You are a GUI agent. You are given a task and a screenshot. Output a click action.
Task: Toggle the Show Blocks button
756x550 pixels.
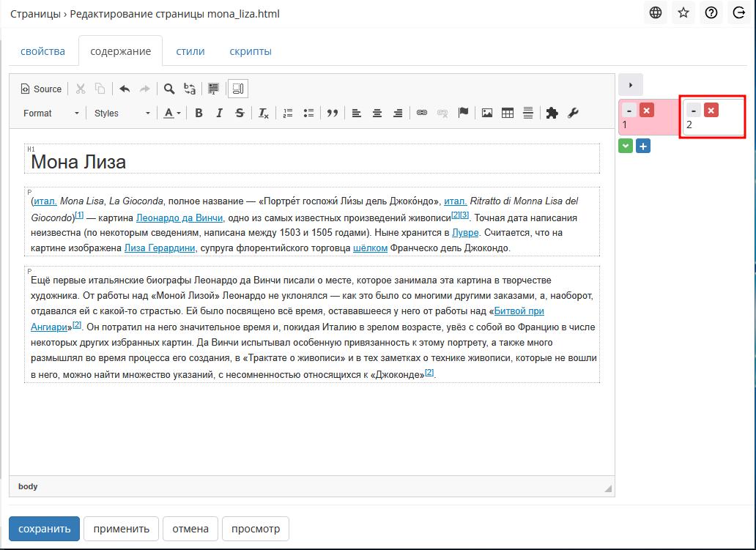click(x=237, y=89)
